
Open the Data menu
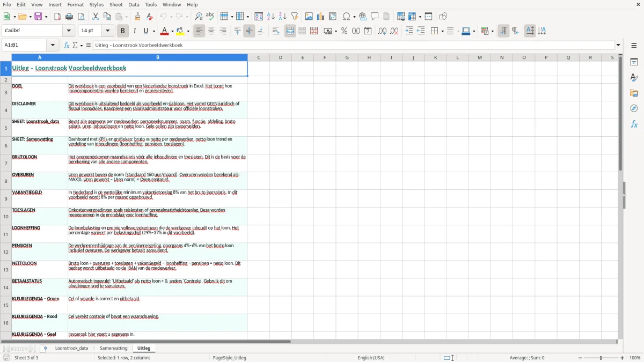coord(134,4)
